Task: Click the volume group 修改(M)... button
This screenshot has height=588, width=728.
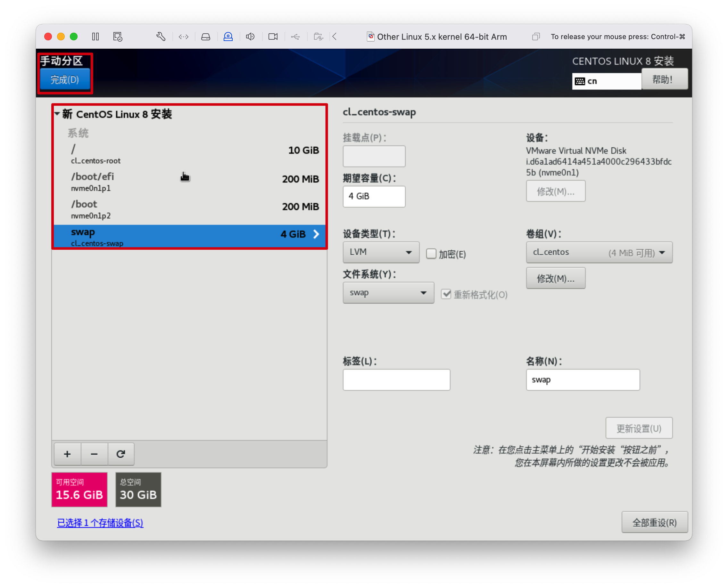Action: coord(556,278)
